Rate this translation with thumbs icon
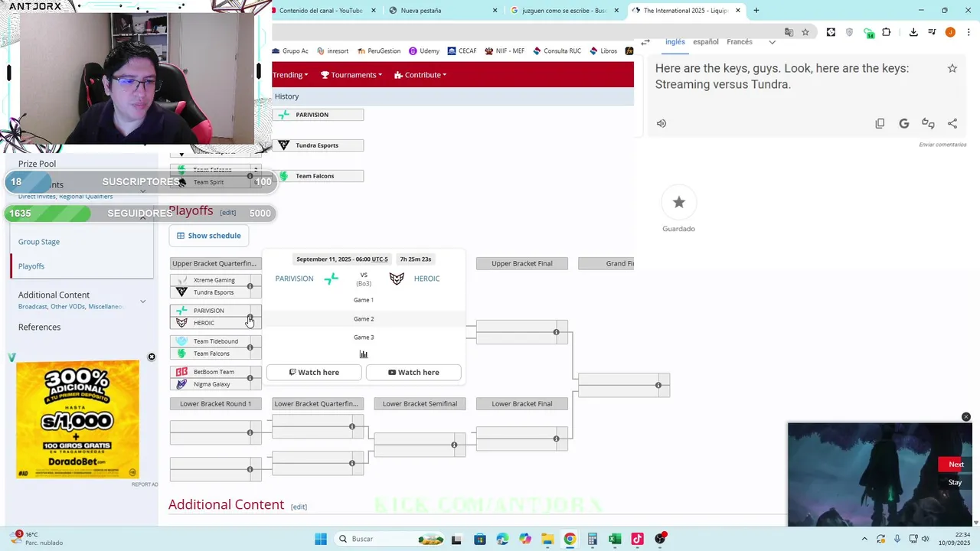 point(928,123)
